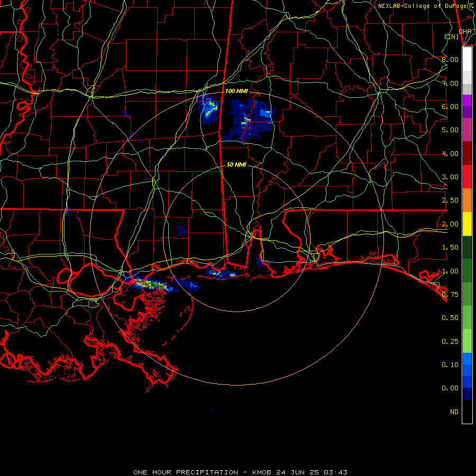Click the 50 NMI range ring label

click(236, 164)
